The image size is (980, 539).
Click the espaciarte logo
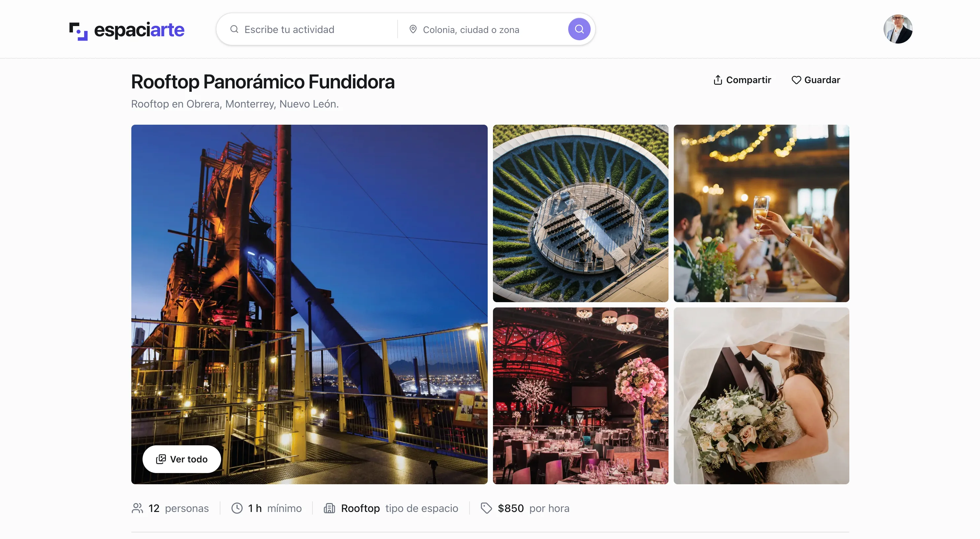click(127, 30)
